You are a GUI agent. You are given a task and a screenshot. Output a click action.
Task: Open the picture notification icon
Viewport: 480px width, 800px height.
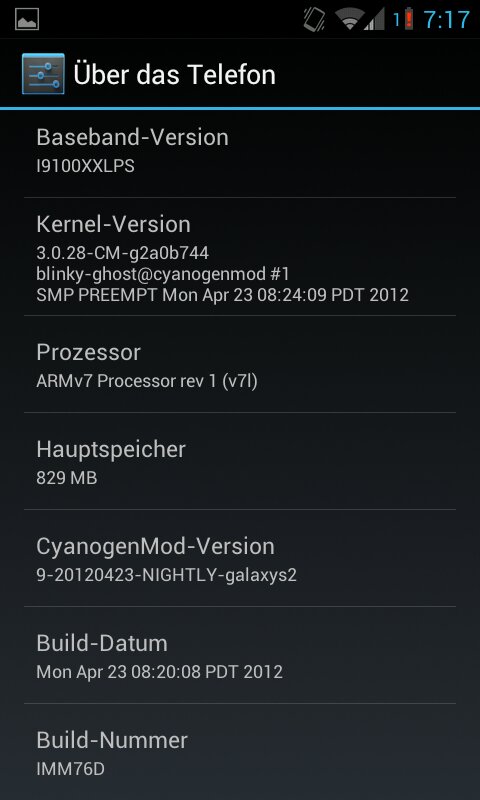click(27, 19)
